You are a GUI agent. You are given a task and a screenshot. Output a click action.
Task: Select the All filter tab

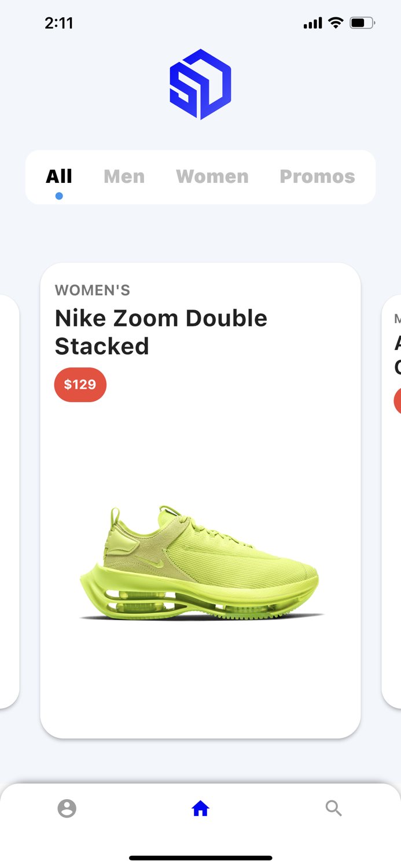coord(58,176)
